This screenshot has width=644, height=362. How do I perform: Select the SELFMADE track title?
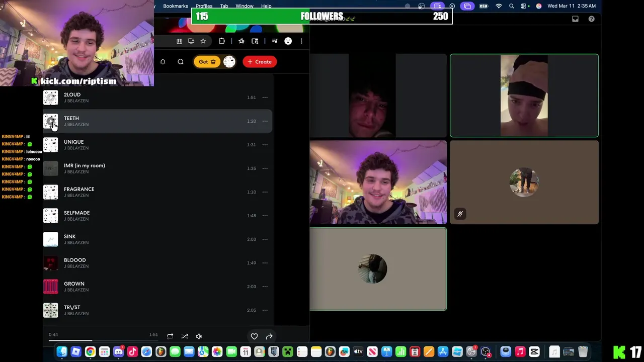pyautogui.click(x=76, y=213)
